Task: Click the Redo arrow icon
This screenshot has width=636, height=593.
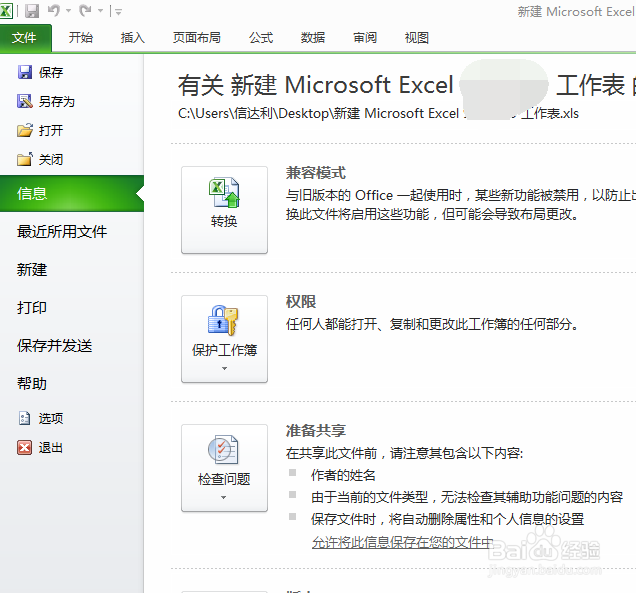Action: click(85, 11)
